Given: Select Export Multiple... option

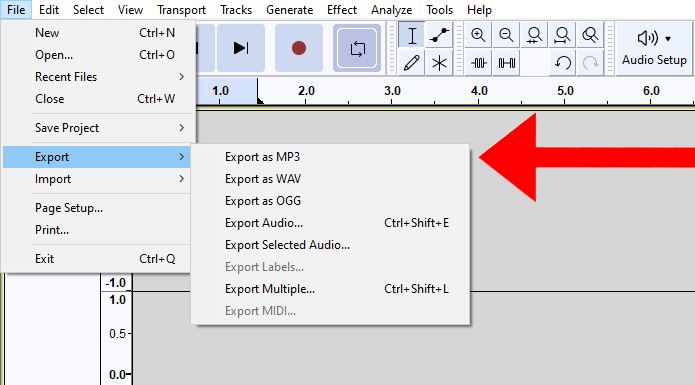Looking at the screenshot, I should [331, 289].
